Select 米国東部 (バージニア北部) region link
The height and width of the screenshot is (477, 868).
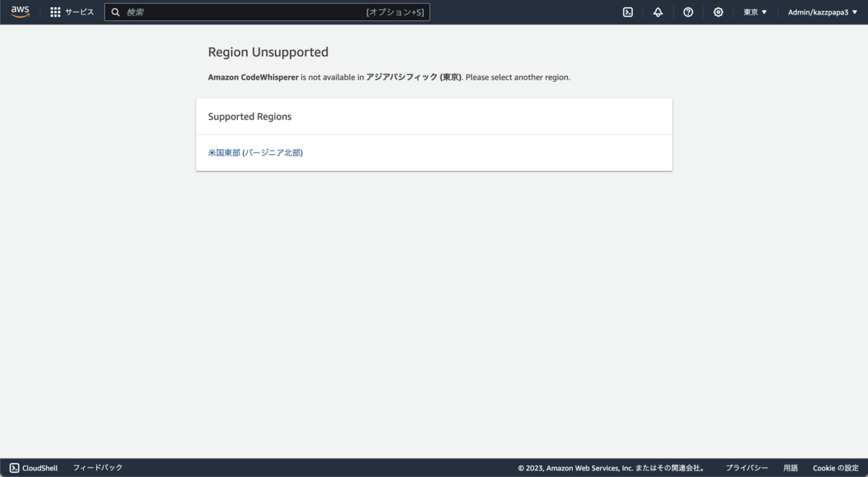pyautogui.click(x=255, y=153)
